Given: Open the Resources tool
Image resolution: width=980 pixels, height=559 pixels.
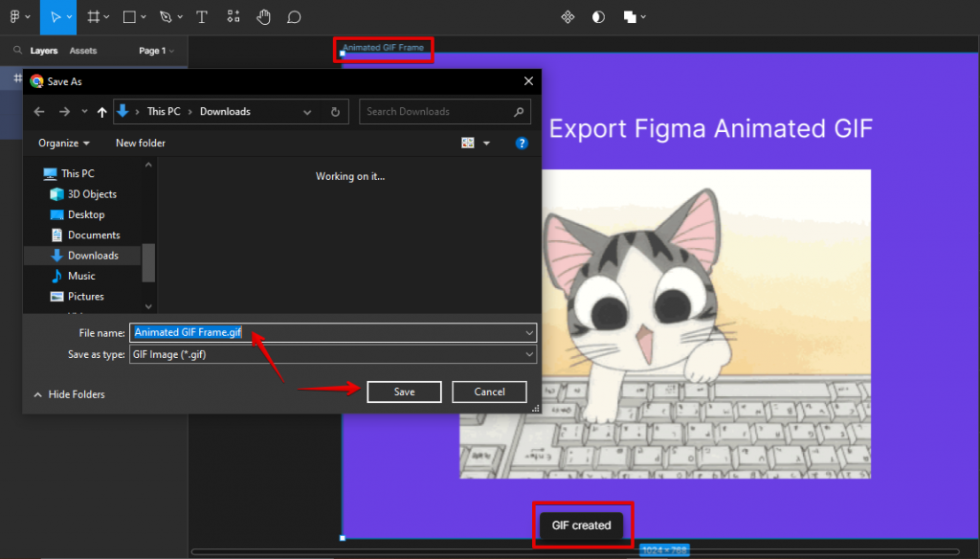Looking at the screenshot, I should click(x=234, y=17).
